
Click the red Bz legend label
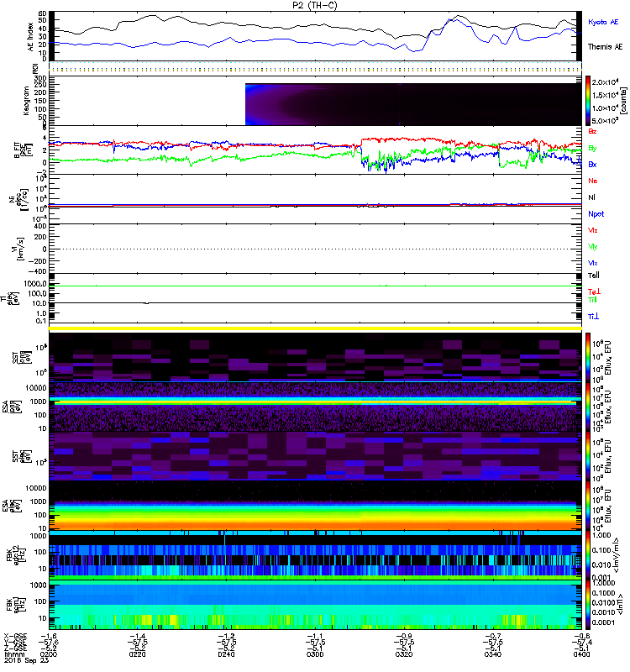click(x=592, y=131)
